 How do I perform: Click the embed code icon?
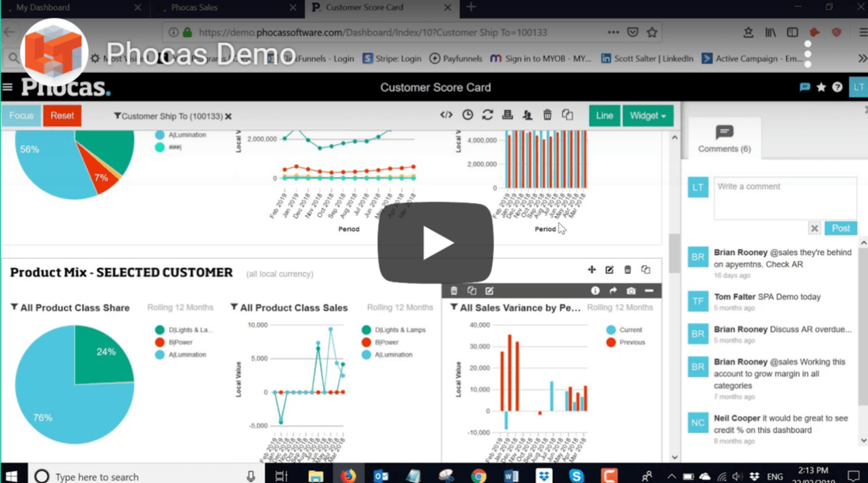tap(446, 115)
